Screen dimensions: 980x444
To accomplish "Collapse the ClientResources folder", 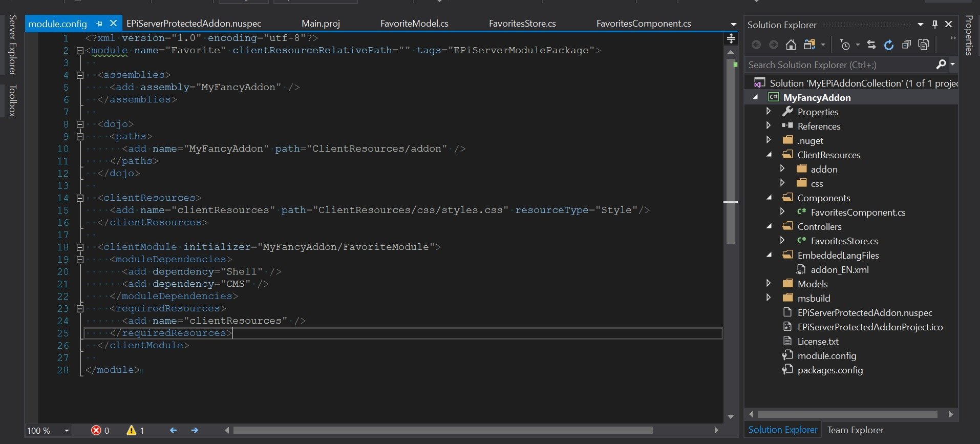I will [769, 154].
